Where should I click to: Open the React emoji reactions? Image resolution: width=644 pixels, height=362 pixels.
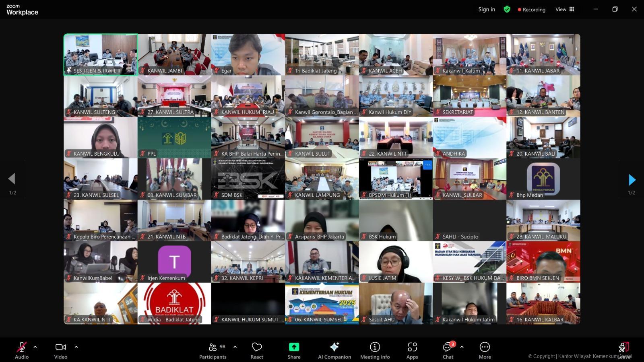[x=256, y=350]
